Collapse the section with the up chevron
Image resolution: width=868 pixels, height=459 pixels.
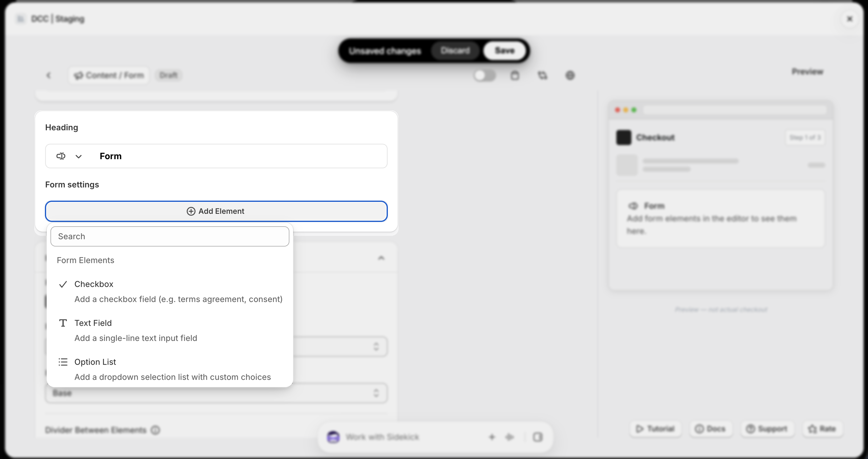(381, 258)
